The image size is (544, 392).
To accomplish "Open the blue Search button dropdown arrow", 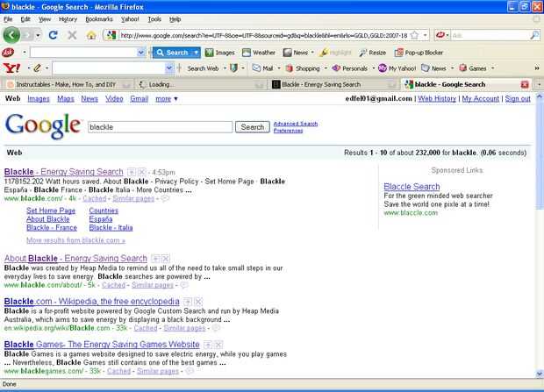I will click(x=196, y=53).
